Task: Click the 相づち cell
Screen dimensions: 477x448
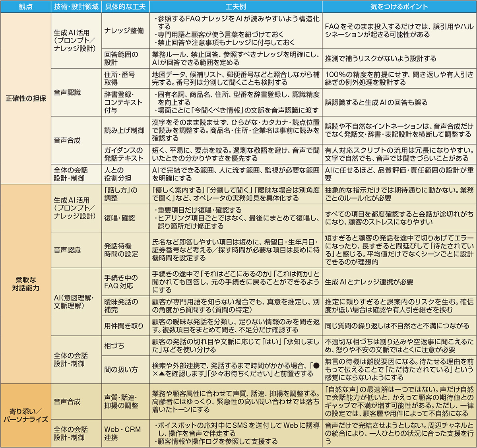Action: click(x=125, y=345)
